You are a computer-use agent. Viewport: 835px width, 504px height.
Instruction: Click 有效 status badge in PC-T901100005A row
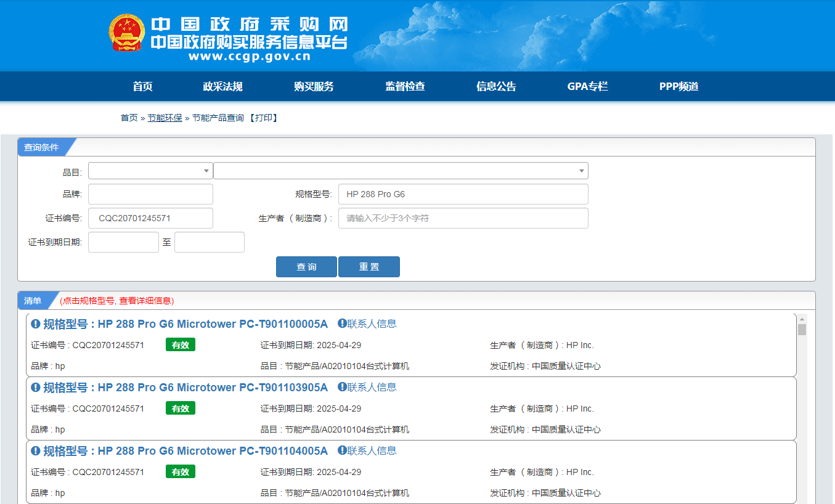181,345
